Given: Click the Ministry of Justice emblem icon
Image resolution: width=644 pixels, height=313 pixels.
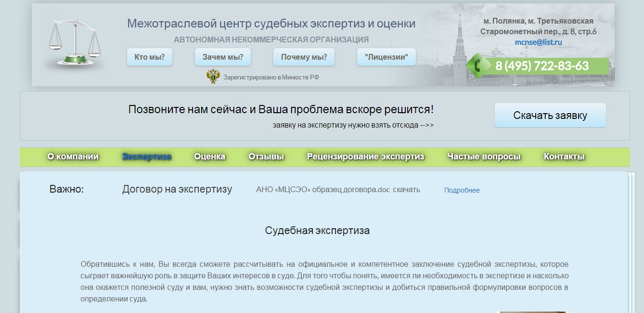Looking at the screenshot, I should point(213,77).
